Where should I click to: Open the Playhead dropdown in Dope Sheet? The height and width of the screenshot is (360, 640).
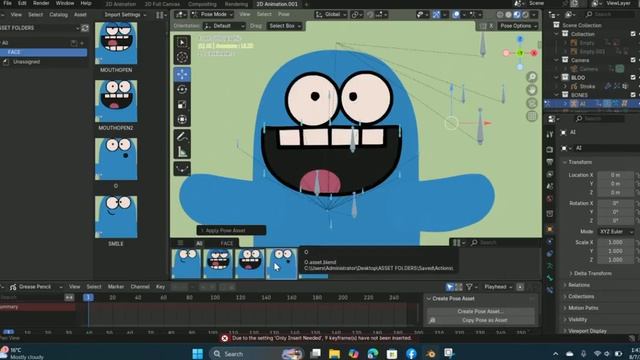pos(498,287)
